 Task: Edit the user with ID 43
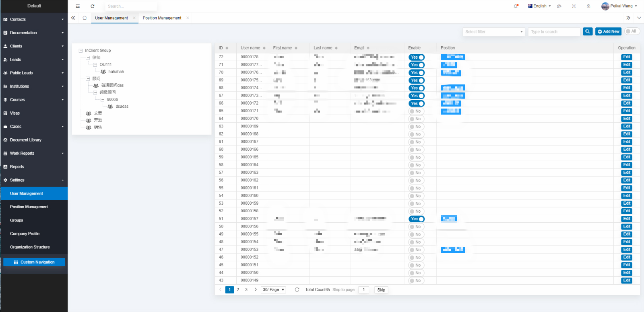coord(627,280)
